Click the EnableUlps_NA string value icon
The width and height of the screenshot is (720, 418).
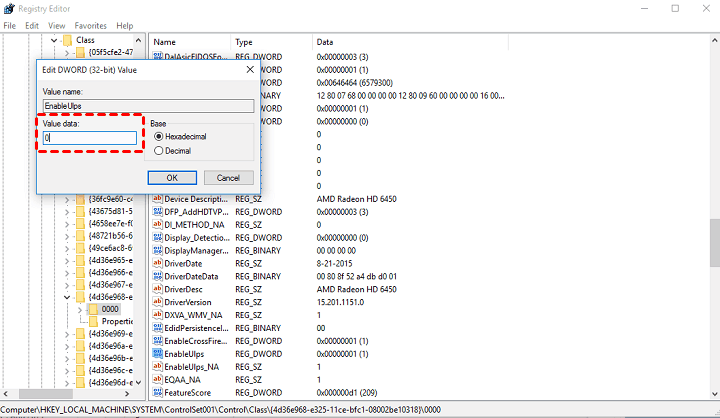click(158, 367)
